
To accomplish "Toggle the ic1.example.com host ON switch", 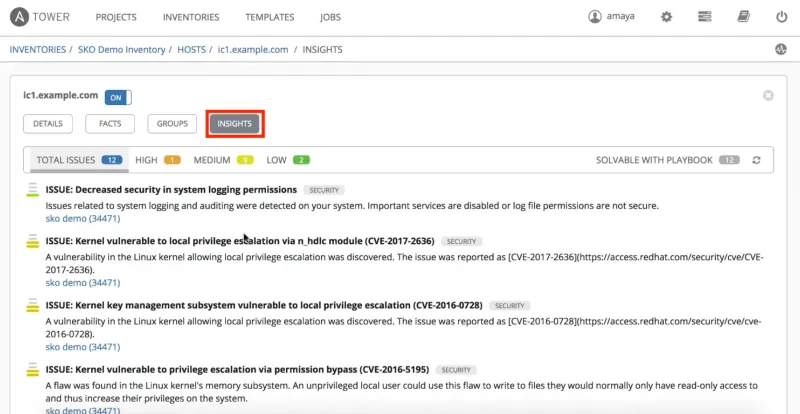I will coord(118,98).
